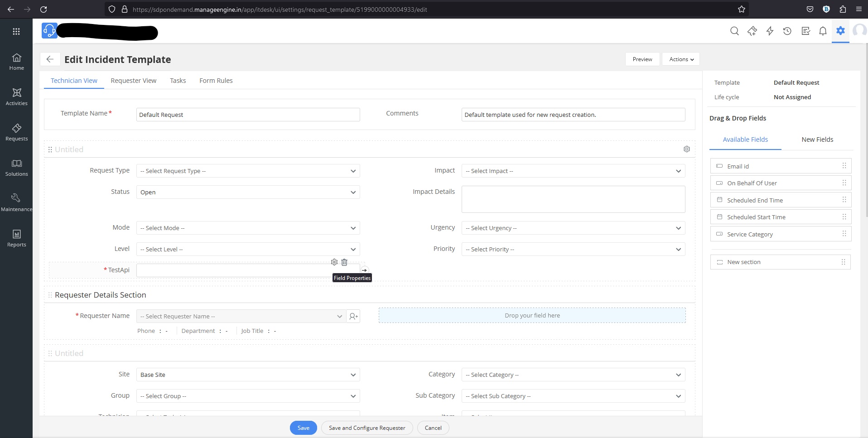The width and height of the screenshot is (868, 438).
Task: Open the admin settings gear in header
Action: [840, 31]
